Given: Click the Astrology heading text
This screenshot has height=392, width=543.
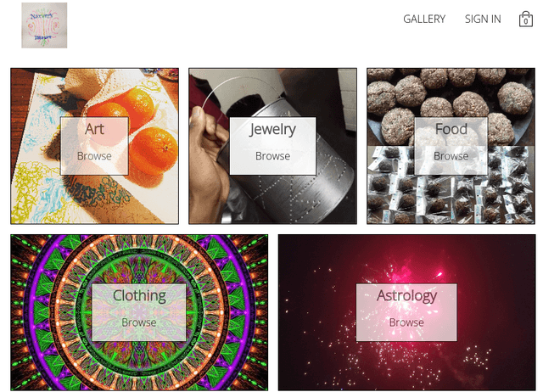Looking at the screenshot, I should (406, 296).
